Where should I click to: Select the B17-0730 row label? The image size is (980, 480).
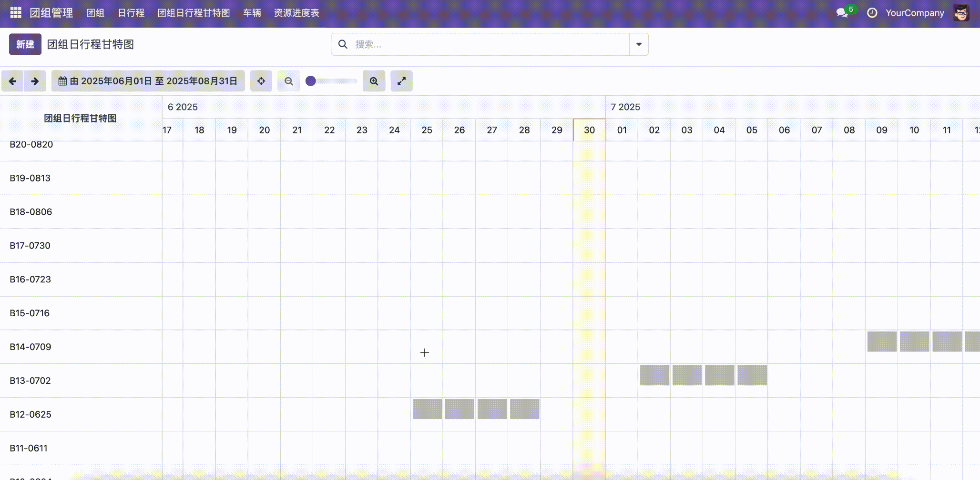coord(30,246)
